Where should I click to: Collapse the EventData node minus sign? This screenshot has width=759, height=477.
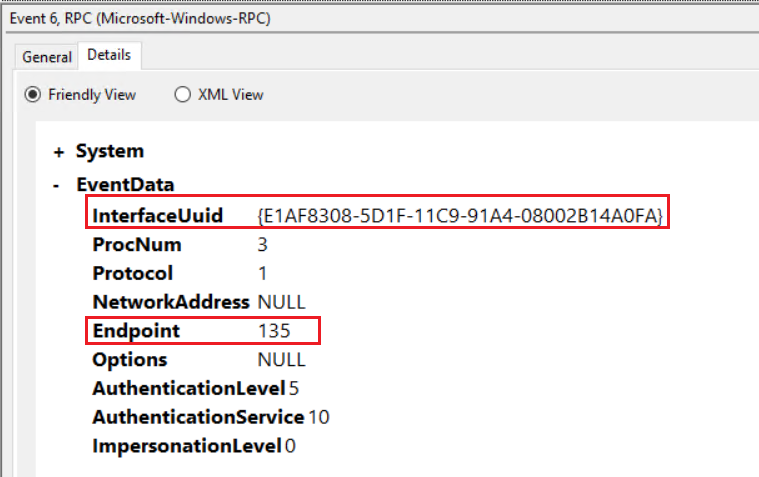coord(59,185)
